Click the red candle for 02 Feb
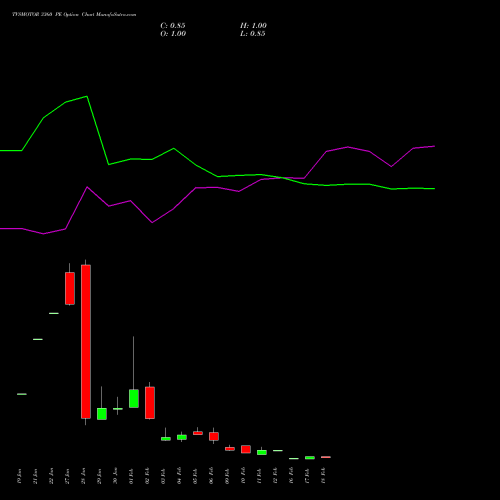This screenshot has height=500, width=500. 150,403
